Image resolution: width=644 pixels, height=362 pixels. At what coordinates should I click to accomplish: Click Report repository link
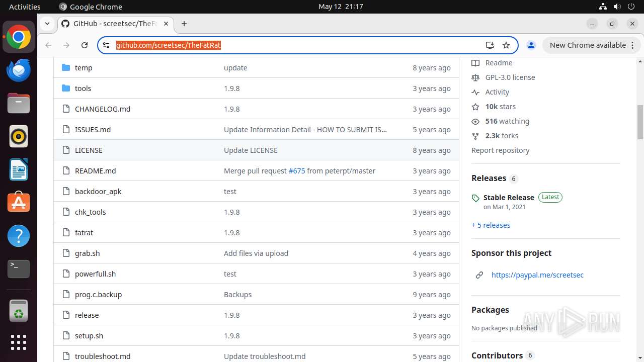point(500,150)
